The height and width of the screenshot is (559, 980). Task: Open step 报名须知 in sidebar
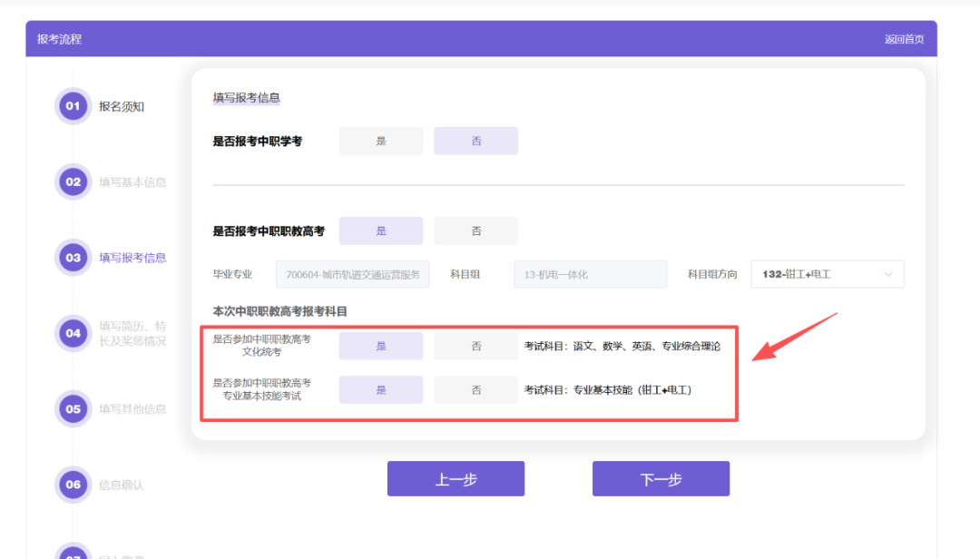click(122, 106)
